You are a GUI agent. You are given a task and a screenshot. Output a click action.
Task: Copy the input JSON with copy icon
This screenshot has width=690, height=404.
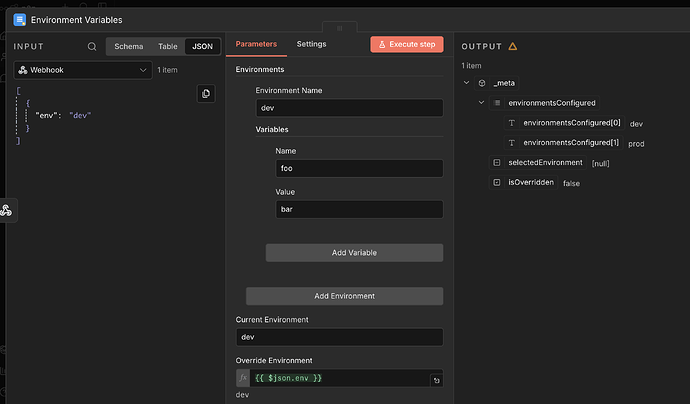(x=205, y=94)
